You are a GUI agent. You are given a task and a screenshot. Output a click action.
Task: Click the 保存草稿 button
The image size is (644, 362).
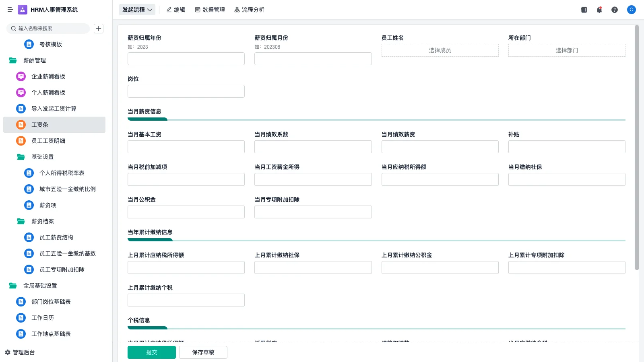point(203,352)
